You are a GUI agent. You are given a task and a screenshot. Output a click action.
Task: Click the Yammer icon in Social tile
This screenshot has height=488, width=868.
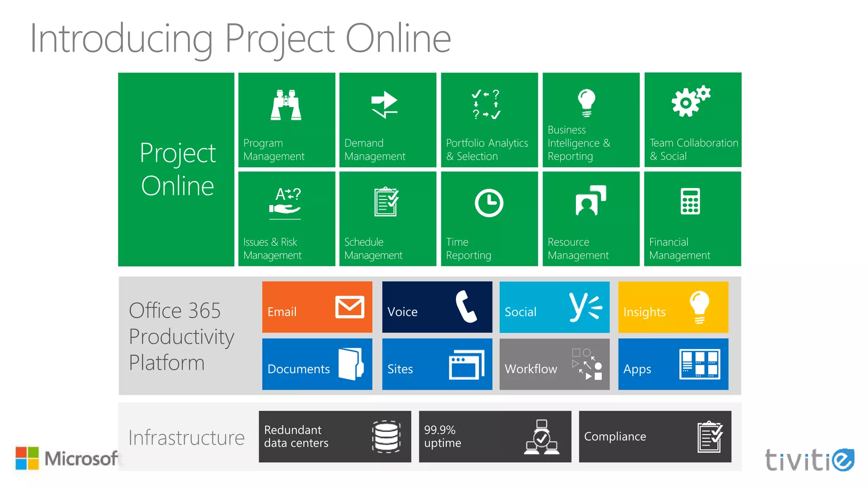tap(586, 307)
